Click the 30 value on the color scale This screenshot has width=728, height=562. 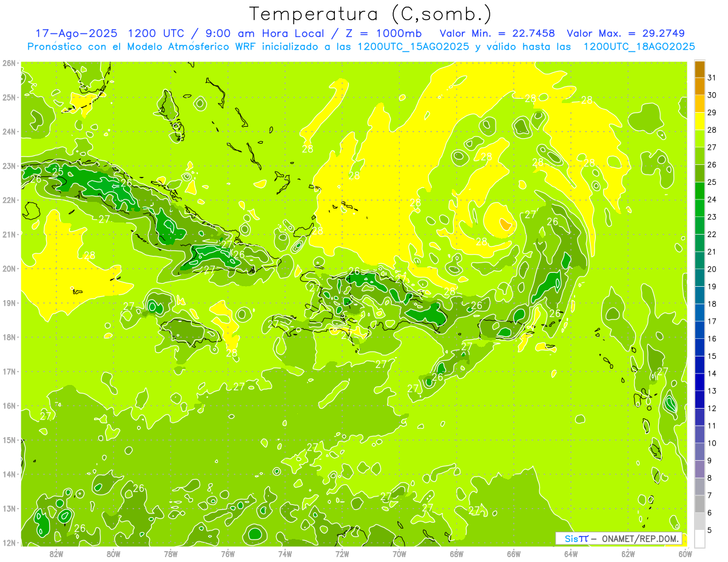[712, 95]
